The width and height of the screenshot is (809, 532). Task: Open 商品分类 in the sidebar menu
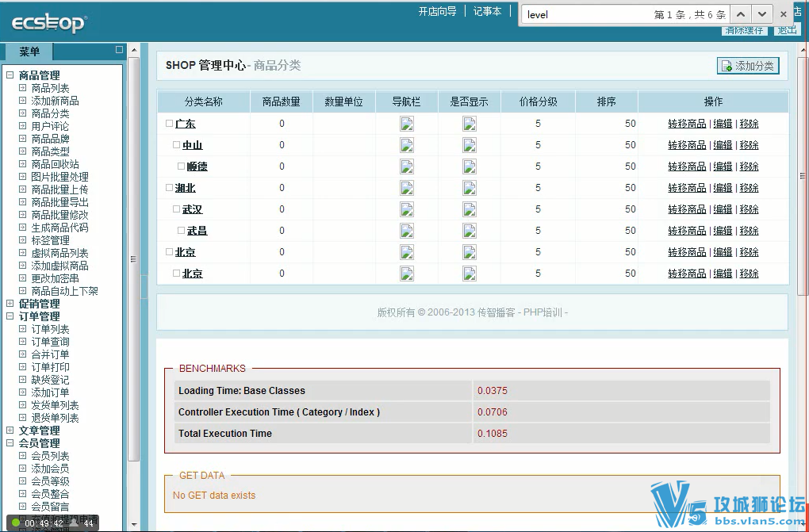pos(50,113)
